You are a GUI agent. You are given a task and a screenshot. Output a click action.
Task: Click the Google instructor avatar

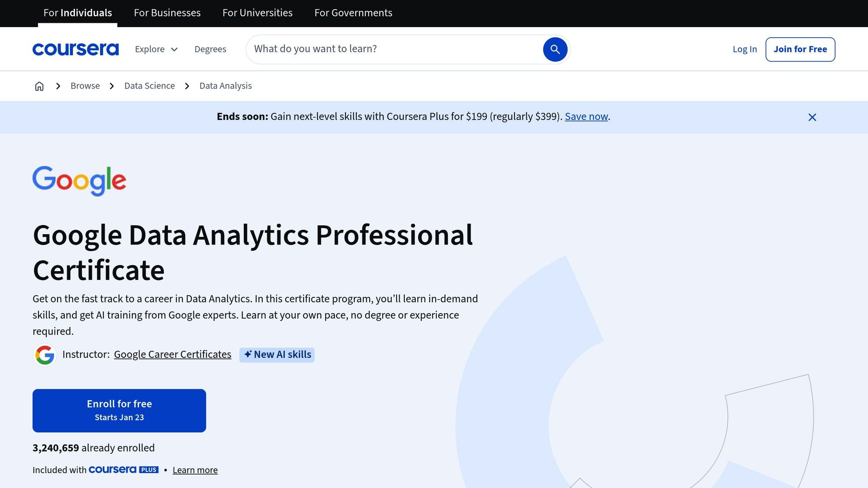click(x=45, y=355)
